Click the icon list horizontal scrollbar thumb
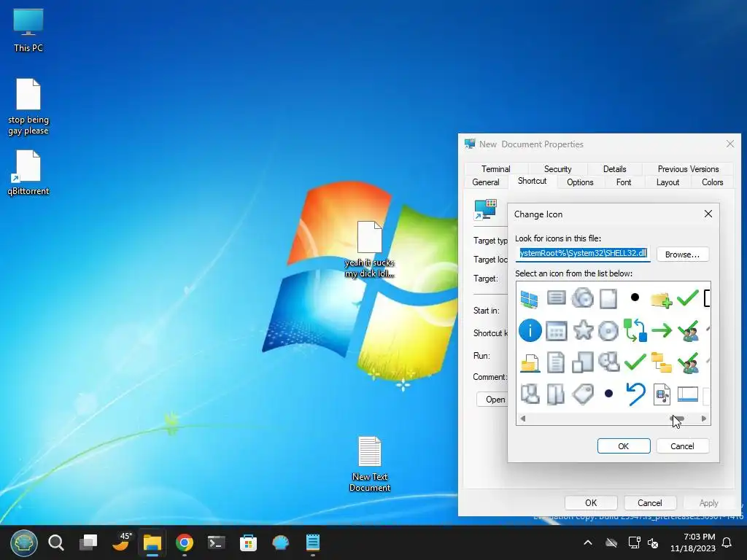The width and height of the screenshot is (747, 560). (x=678, y=419)
